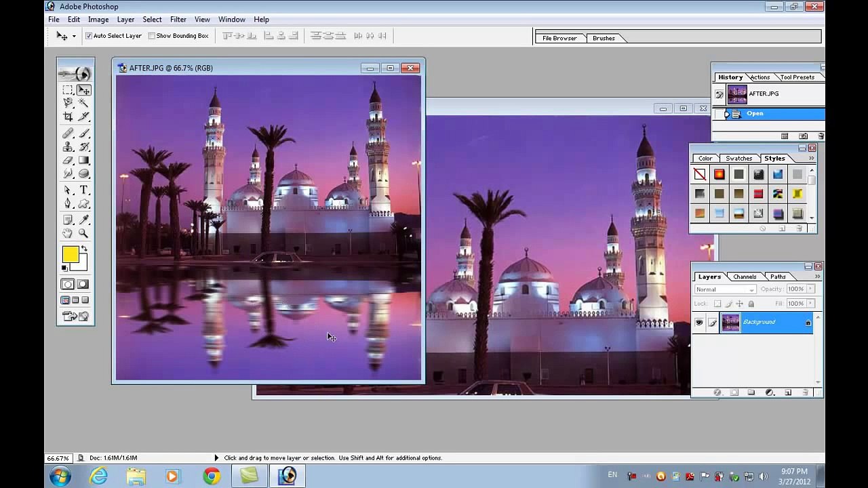Select the Dodge/Sponge tool
This screenshot has width=868, height=488.
(83, 174)
